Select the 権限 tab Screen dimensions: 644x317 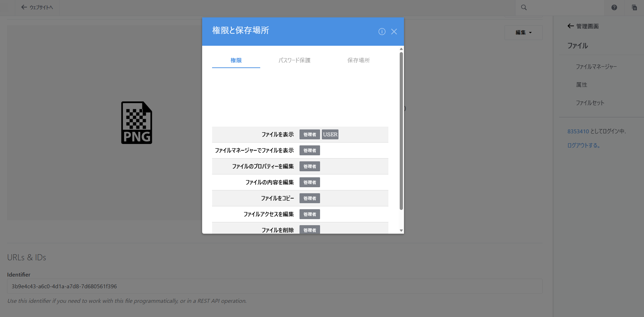coord(236,60)
